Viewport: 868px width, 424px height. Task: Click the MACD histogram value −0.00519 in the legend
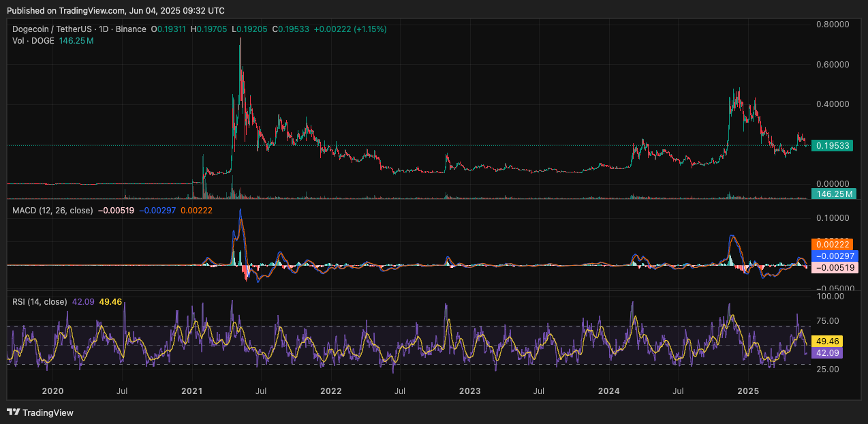point(117,211)
